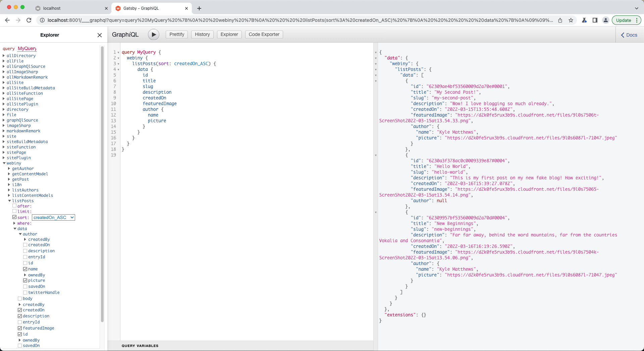The height and width of the screenshot is (351, 644).
Task: Open the browser profile avatar icon
Action: coord(605,20)
